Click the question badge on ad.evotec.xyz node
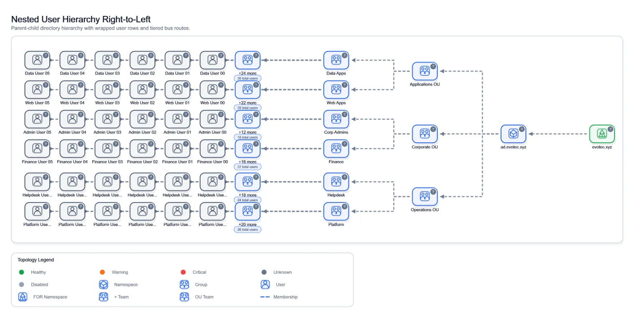Screen dimensions: 644x318 point(522,129)
